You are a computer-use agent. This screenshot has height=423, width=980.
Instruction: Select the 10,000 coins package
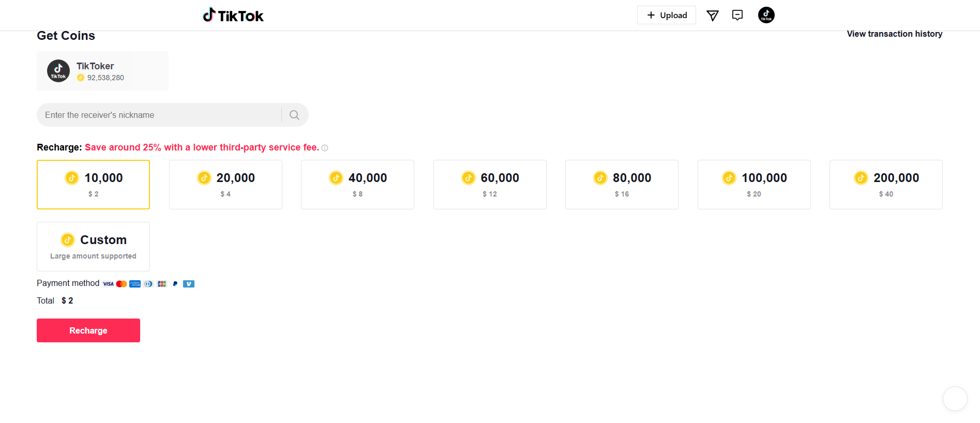pyautogui.click(x=93, y=185)
